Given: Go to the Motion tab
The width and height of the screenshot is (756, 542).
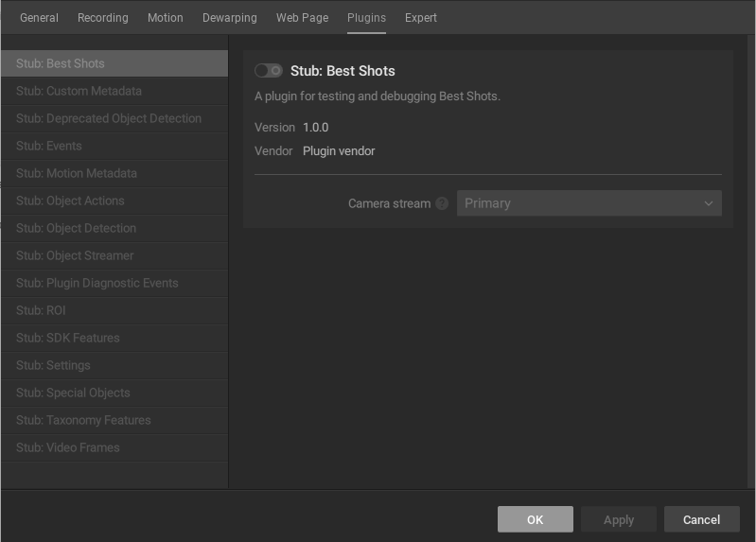Looking at the screenshot, I should [166, 18].
